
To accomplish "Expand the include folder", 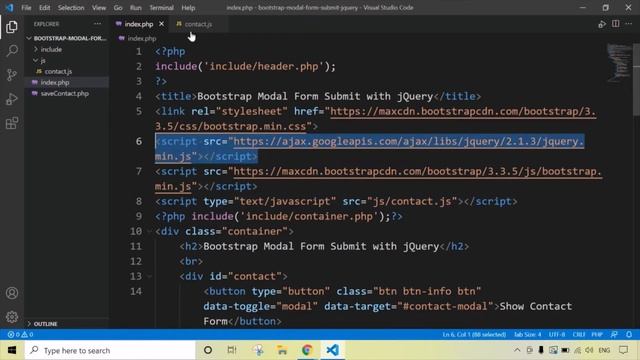I will 51,49.
